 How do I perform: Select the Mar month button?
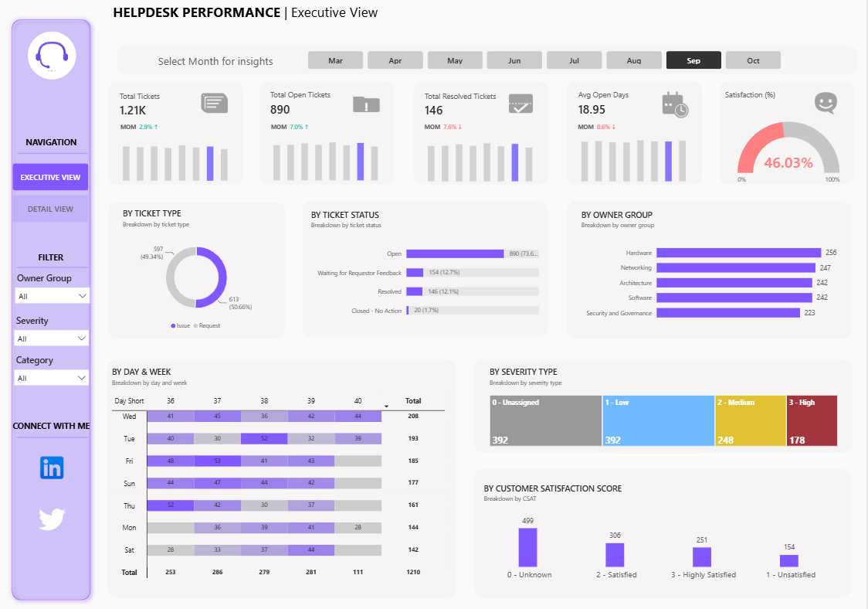(x=335, y=60)
